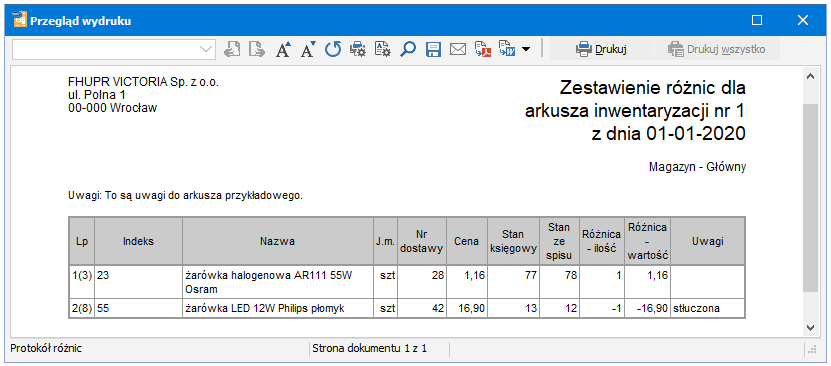The width and height of the screenshot is (831, 366).
Task: Click company name 'FHUPR VICTORIA Sp. z o.o.'
Action: (x=144, y=83)
